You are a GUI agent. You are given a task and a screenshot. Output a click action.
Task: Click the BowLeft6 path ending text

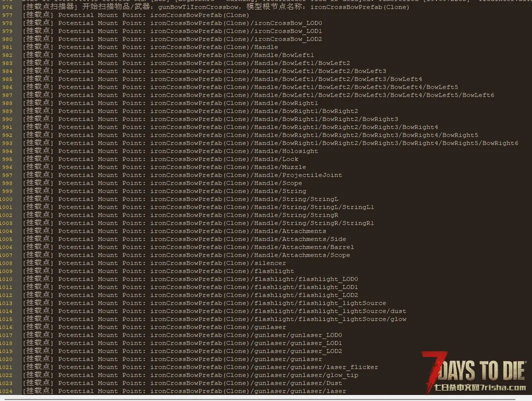[x=477, y=95]
